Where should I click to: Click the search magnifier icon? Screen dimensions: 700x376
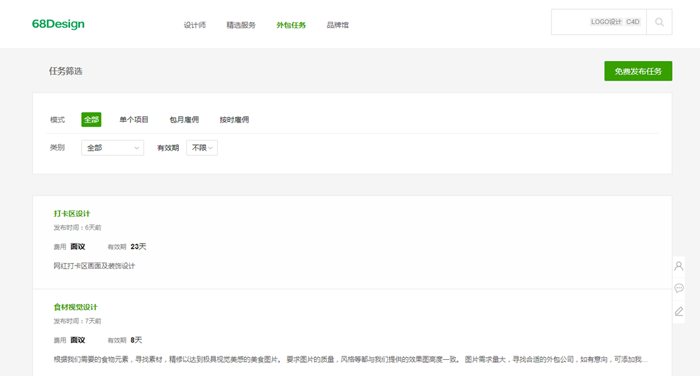coord(659,22)
